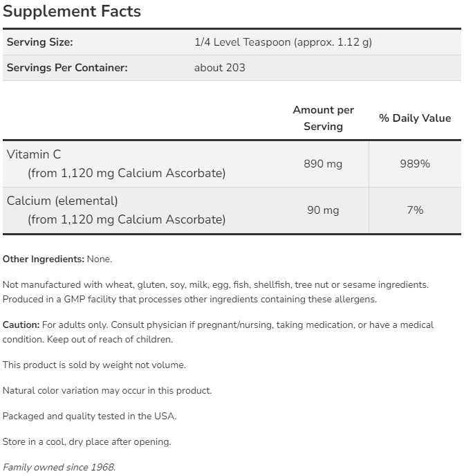Click the Caution label text
Viewport: 464px width, 476px height.
21,324
